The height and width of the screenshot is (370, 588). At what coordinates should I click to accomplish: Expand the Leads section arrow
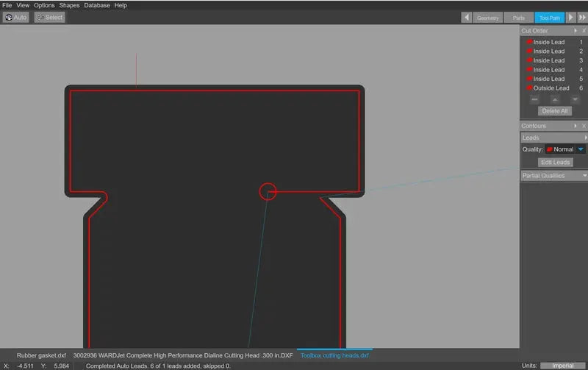pos(585,138)
